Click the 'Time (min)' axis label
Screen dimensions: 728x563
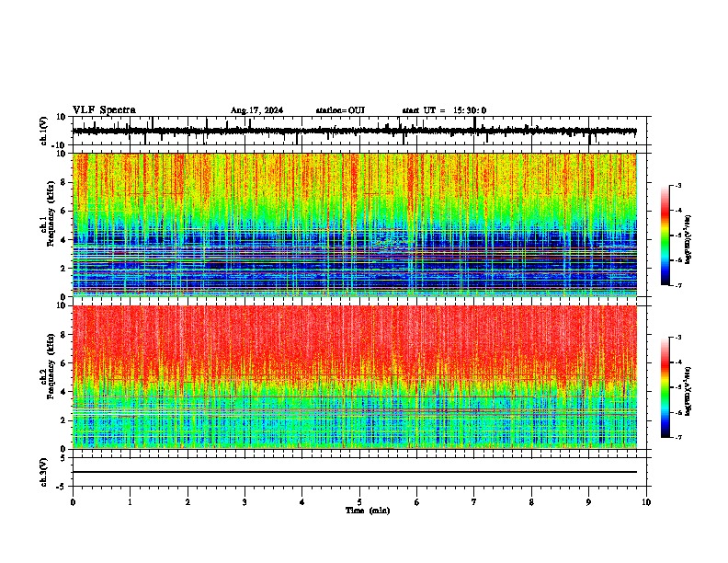(368, 511)
